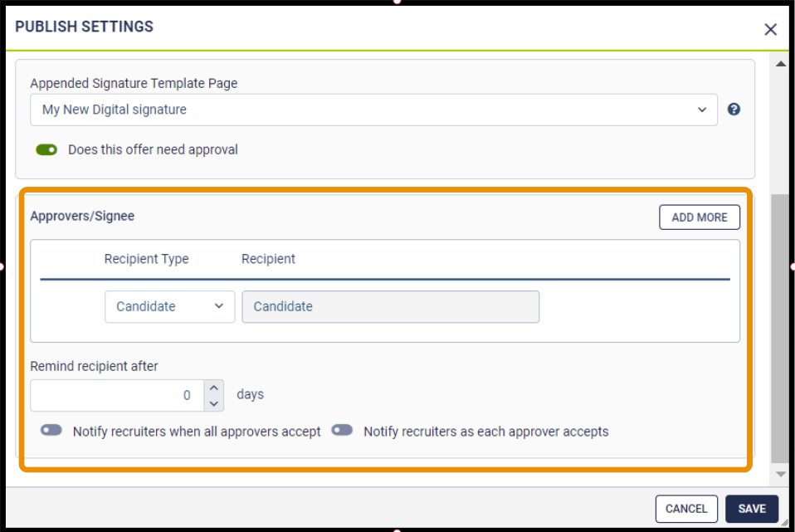Click the vertical scrollbar thumb
Image resolution: width=795 pixels, height=532 pixels.
click(x=780, y=328)
